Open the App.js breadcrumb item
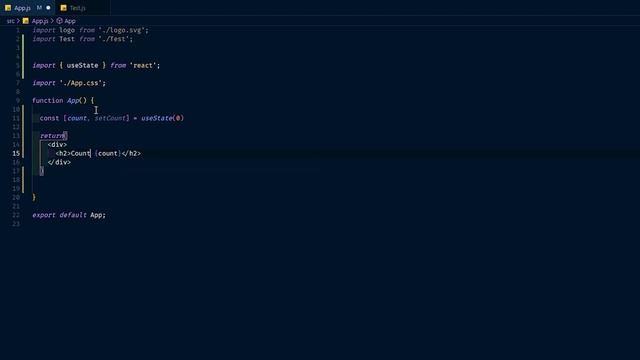Screen dimensions: 640x360 click(x=40, y=21)
